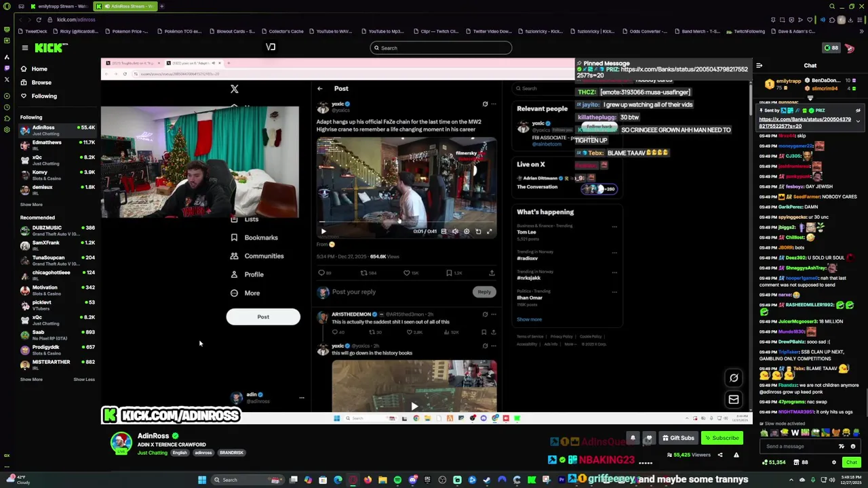The width and height of the screenshot is (868, 488).
Task: Open the Kick hamburger menu
Action: tap(24, 47)
